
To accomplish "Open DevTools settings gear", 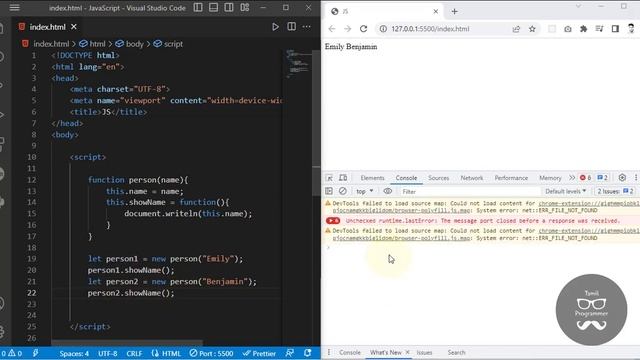I will tap(622, 177).
